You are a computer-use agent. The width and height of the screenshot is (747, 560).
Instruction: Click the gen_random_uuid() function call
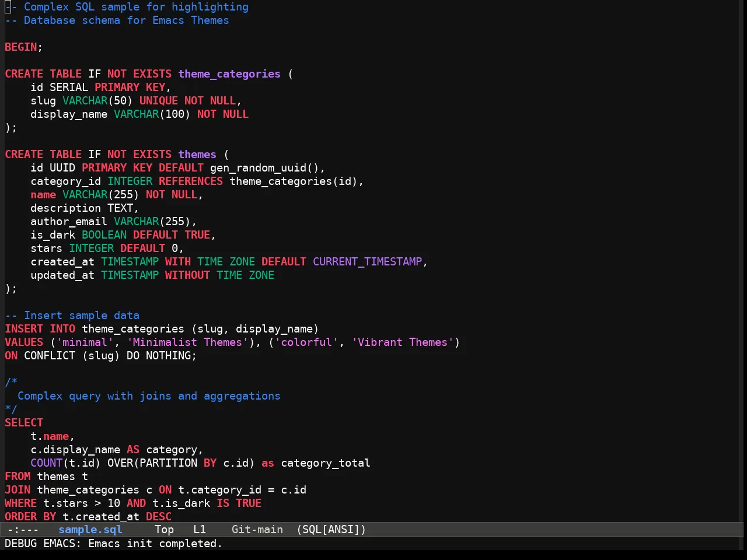click(264, 168)
